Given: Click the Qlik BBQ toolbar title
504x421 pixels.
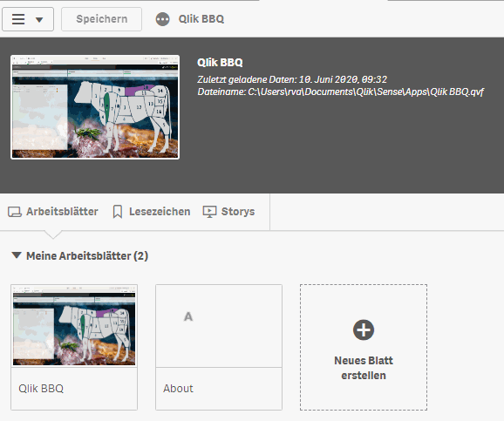Looking at the screenshot, I should [x=201, y=19].
